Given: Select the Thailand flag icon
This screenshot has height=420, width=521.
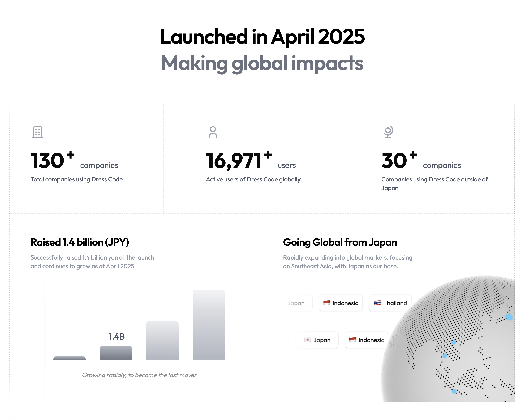Looking at the screenshot, I should [x=377, y=303].
